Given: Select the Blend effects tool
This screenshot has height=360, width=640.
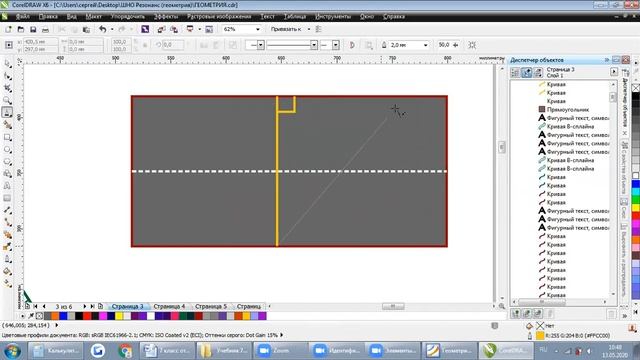Looking at the screenshot, I should click(7, 235).
